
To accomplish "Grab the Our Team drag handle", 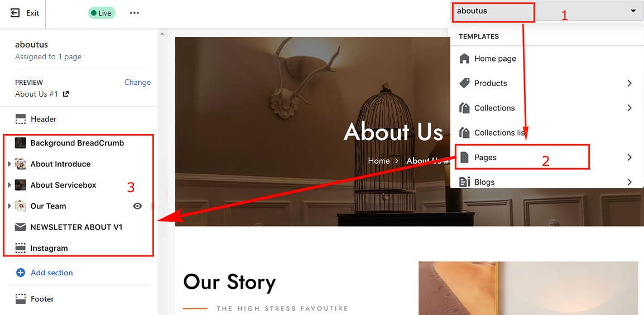I will pyautogui.click(x=153, y=206).
